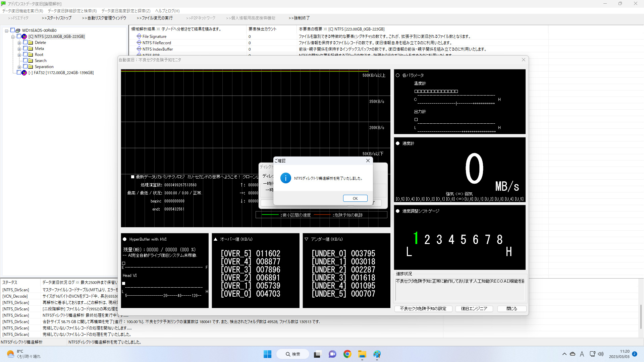Screen dimensions: 644x362
Task: Click the NTFS 223.00GB partition disc icon
Action: [24, 37]
